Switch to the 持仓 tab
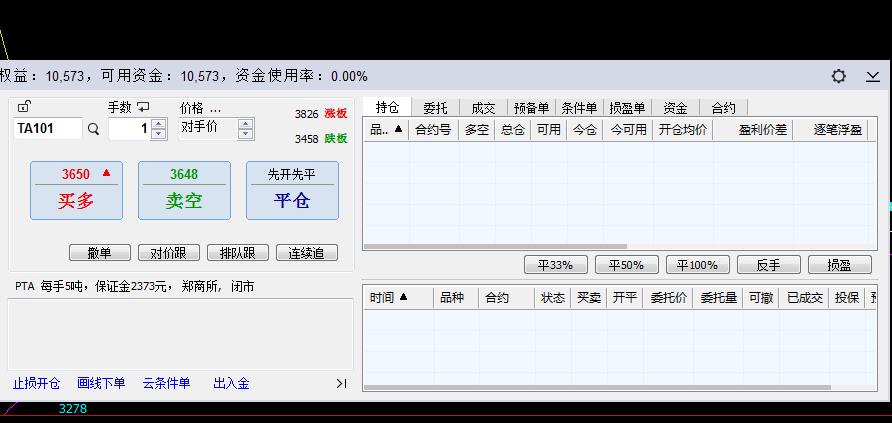892x423 pixels. coord(387,107)
